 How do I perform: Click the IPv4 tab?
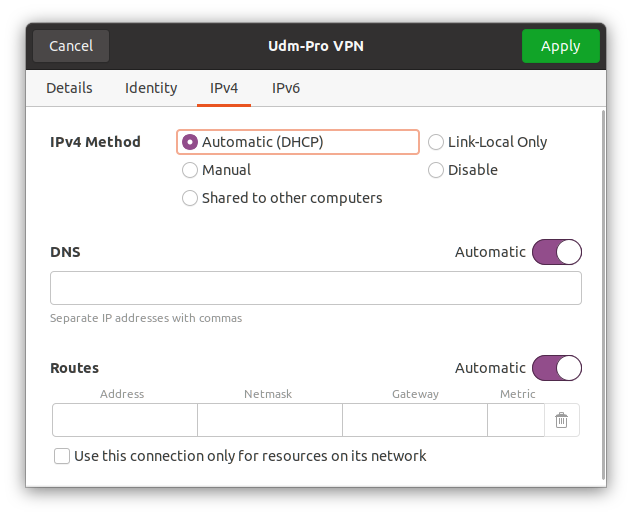tap(224, 88)
